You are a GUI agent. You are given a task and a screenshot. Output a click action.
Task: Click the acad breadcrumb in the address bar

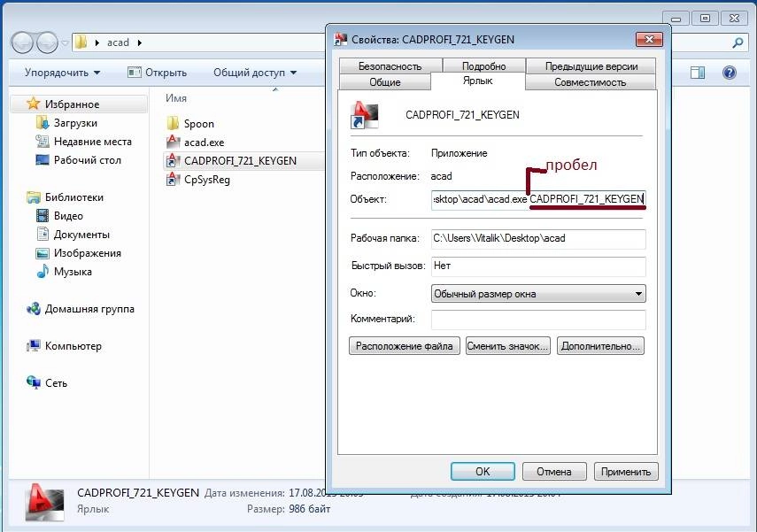pyautogui.click(x=118, y=42)
